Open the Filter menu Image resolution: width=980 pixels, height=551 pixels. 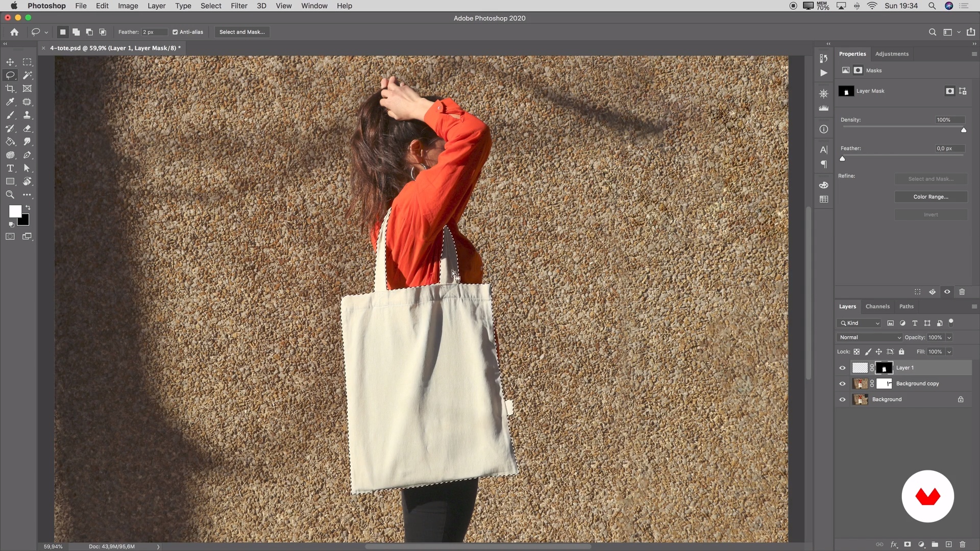coord(239,6)
